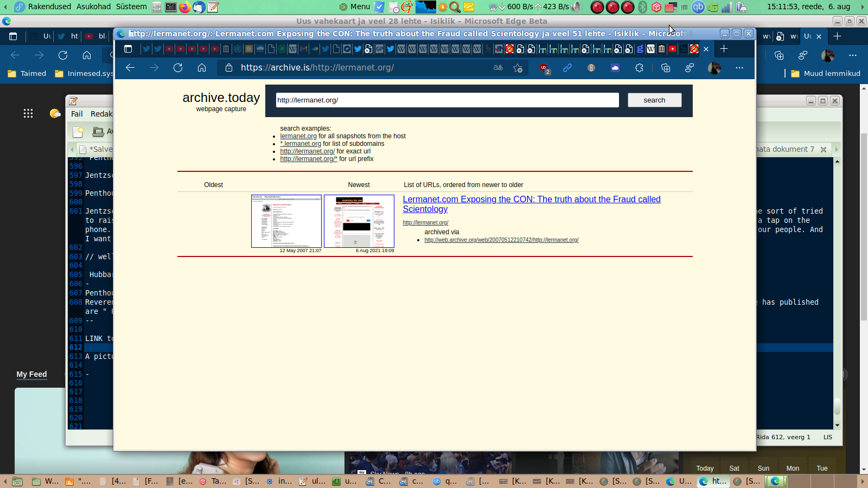Open Thunderbird from the top panel
Viewport: 868px width, 488px height.
tap(199, 7)
